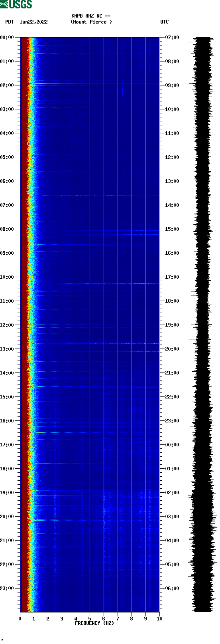Click the black seismogram waveform trace
Viewport: 220px width, 644px height.
click(x=202, y=325)
